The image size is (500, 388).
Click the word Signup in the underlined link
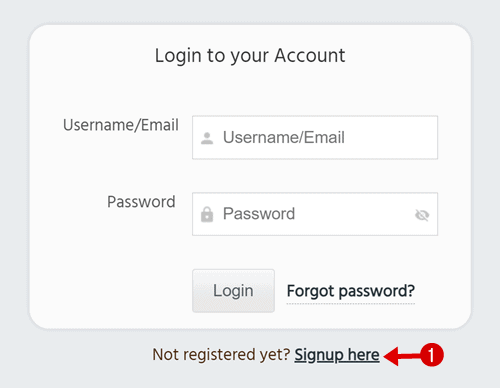319,355
